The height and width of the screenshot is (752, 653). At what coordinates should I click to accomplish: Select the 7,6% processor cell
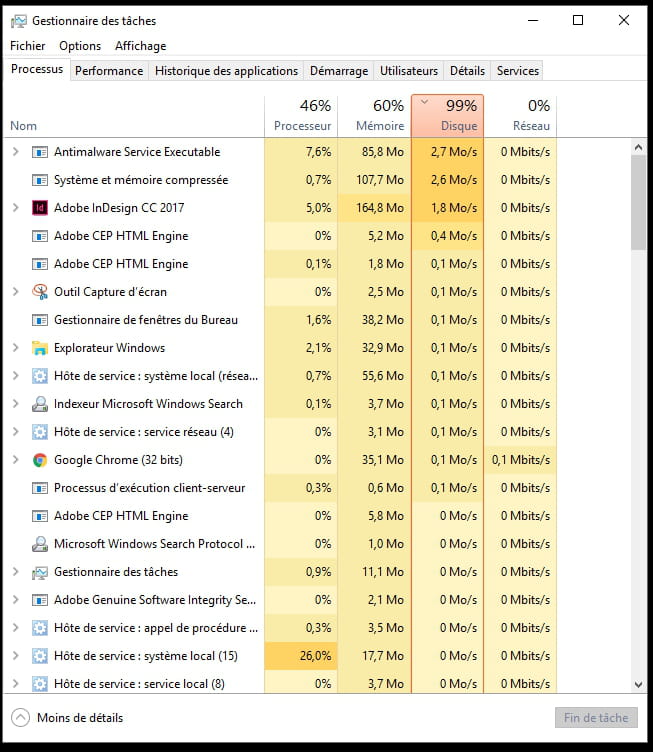point(301,152)
